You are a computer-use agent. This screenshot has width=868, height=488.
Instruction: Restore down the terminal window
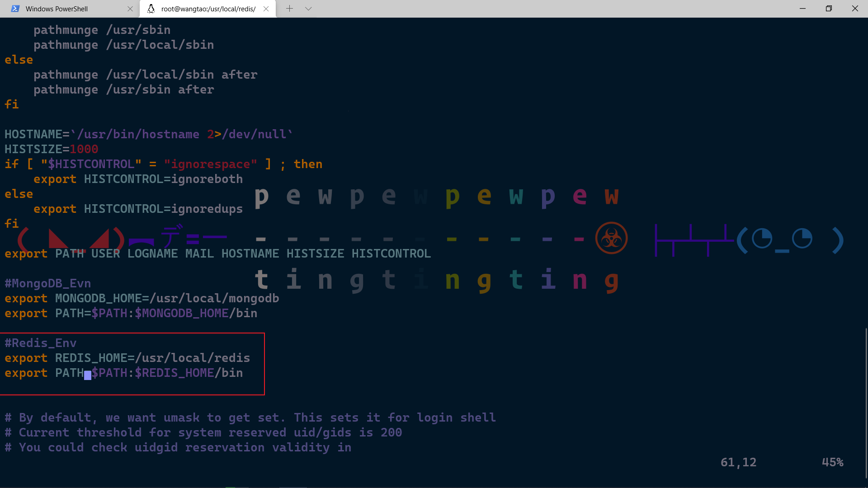tap(829, 9)
